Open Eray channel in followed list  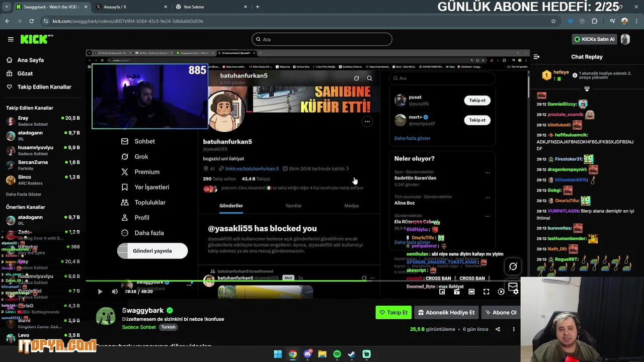point(43,121)
